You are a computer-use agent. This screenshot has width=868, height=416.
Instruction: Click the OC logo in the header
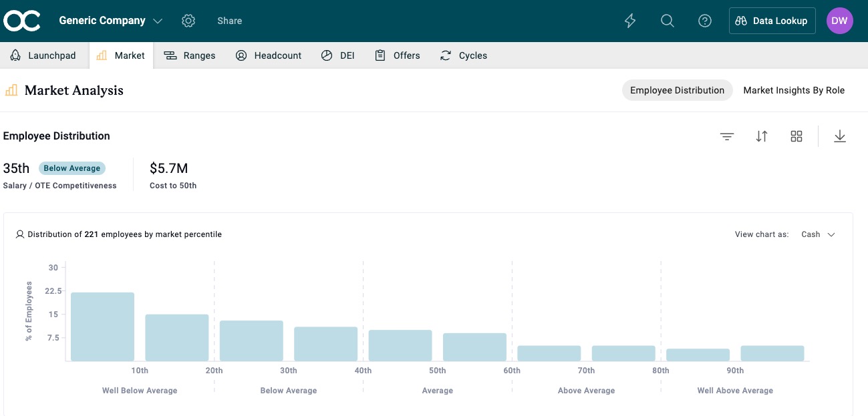(22, 21)
